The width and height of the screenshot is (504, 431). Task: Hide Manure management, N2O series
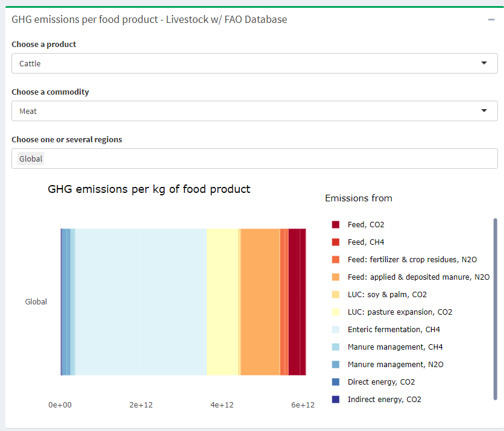pos(395,365)
